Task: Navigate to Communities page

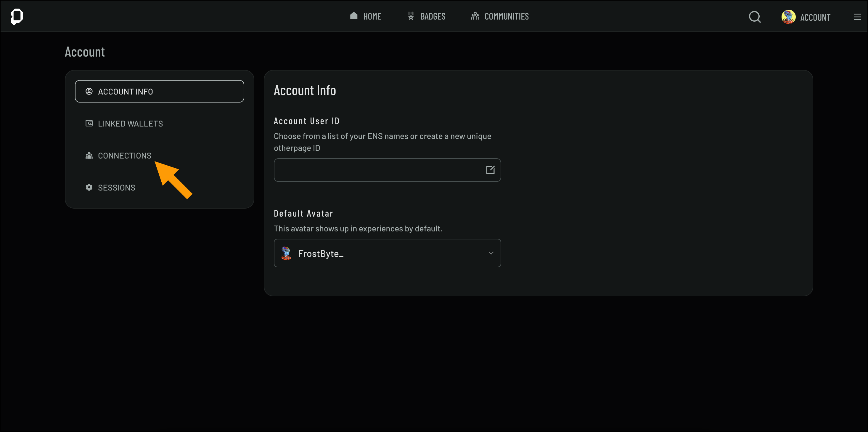Action: 506,16
